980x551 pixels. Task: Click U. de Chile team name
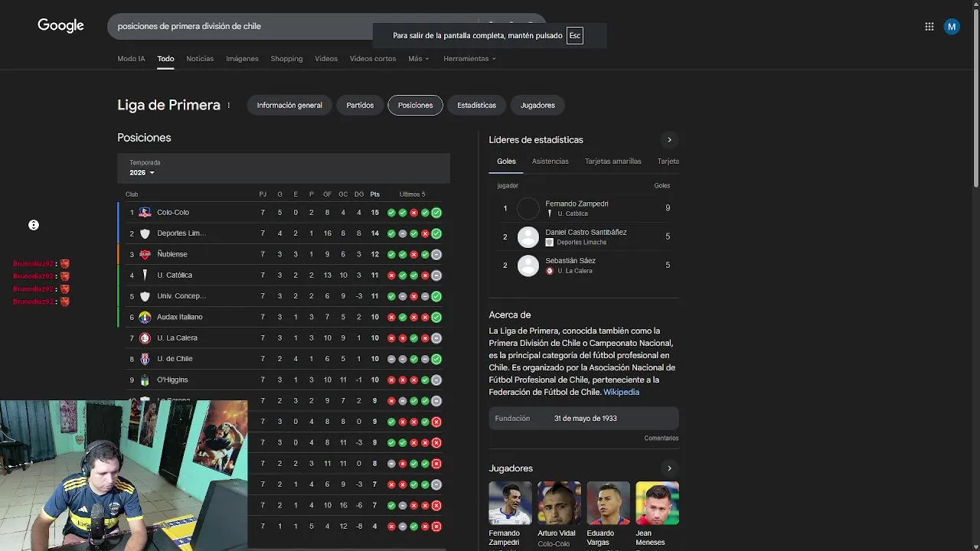pos(175,359)
